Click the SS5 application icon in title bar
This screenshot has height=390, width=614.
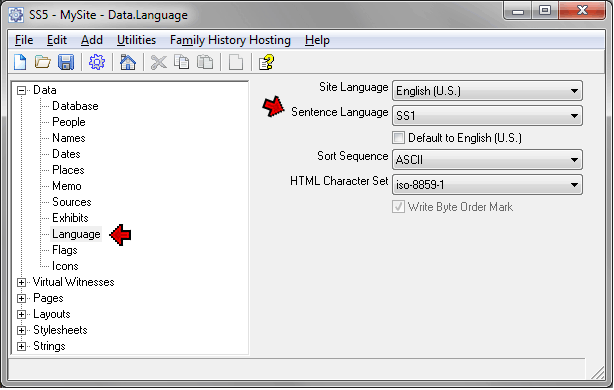coord(16,15)
